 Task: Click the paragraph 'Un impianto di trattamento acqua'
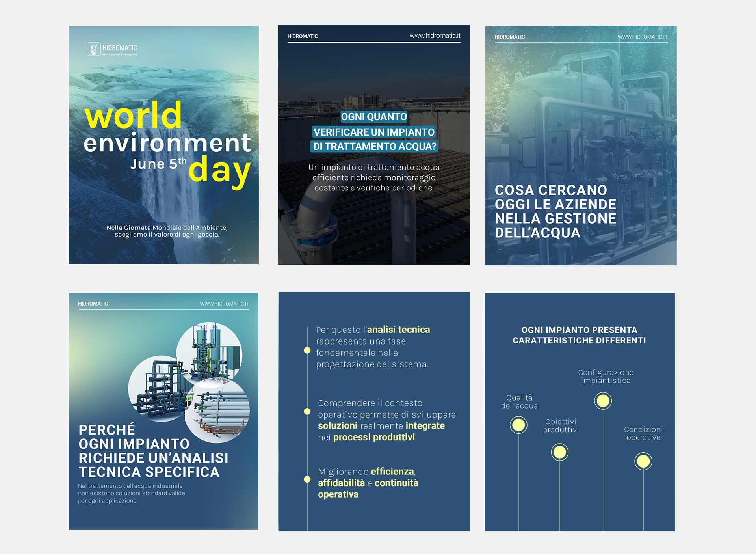coord(374,177)
